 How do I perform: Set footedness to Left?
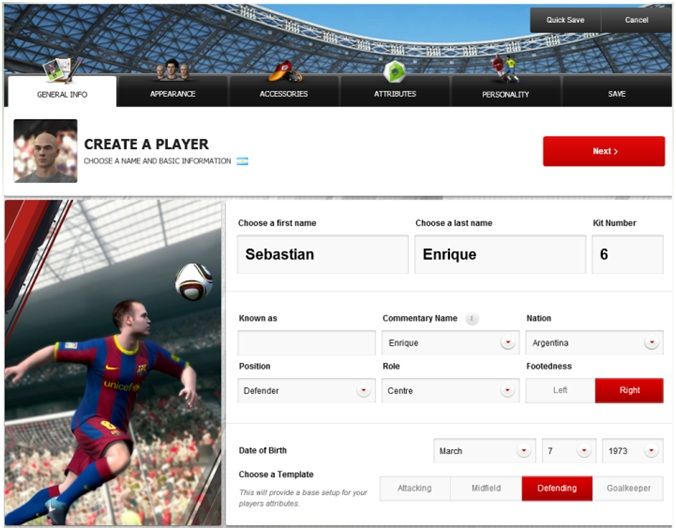tap(560, 390)
